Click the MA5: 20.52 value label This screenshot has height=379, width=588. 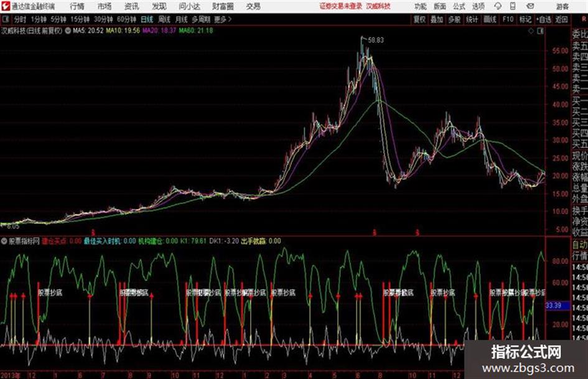[x=88, y=30]
